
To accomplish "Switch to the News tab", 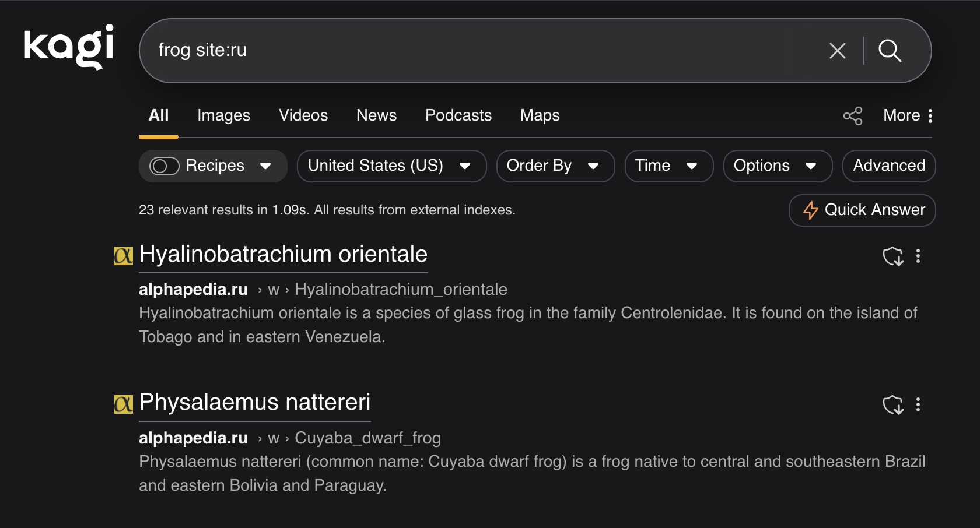I will pos(376,115).
